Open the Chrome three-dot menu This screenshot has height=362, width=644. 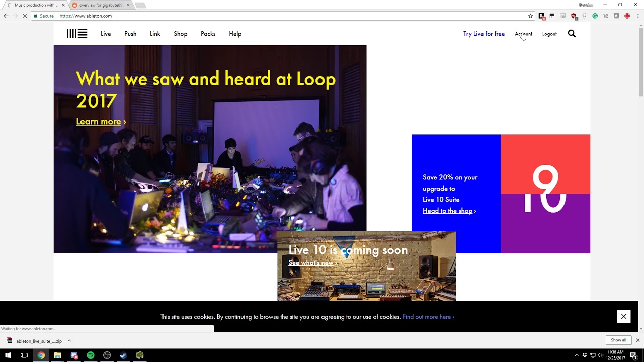pos(637,16)
